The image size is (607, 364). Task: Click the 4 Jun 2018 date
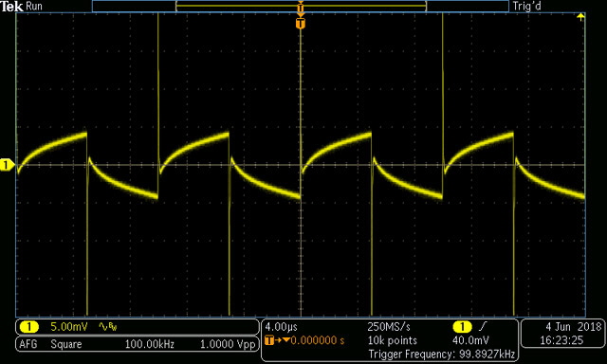click(573, 327)
